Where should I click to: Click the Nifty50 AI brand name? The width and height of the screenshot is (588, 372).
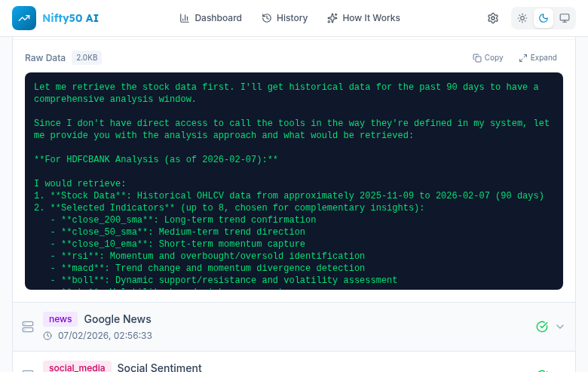(x=70, y=18)
